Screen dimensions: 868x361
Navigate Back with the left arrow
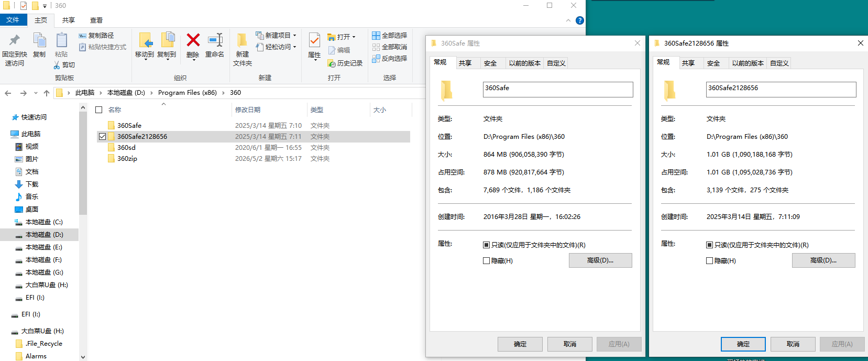tap(8, 93)
